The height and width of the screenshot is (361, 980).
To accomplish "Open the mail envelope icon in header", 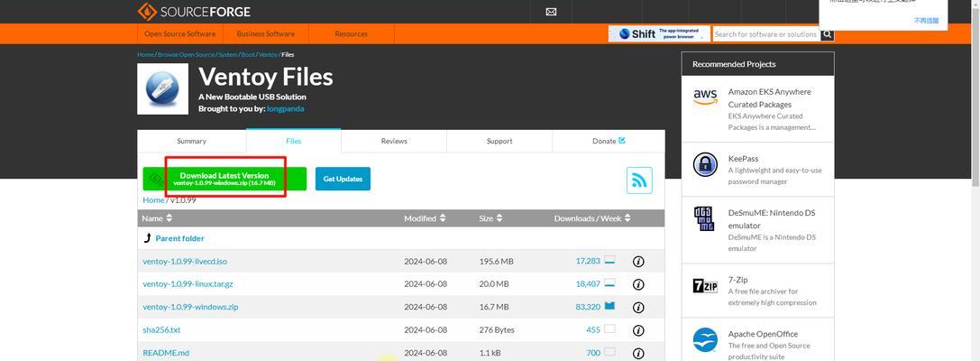I will click(551, 11).
